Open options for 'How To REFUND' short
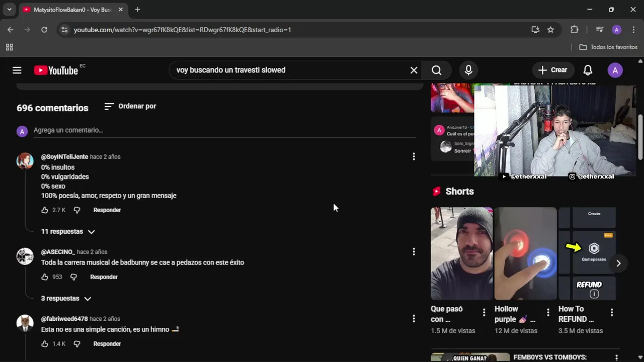 (612, 313)
